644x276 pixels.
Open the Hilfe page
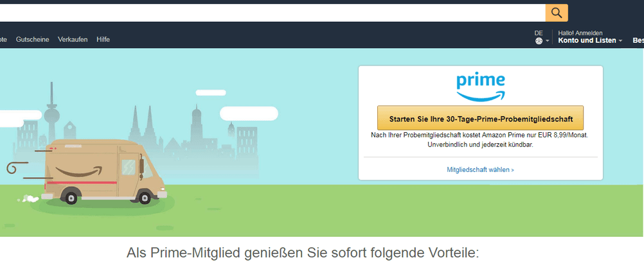pos(103,39)
